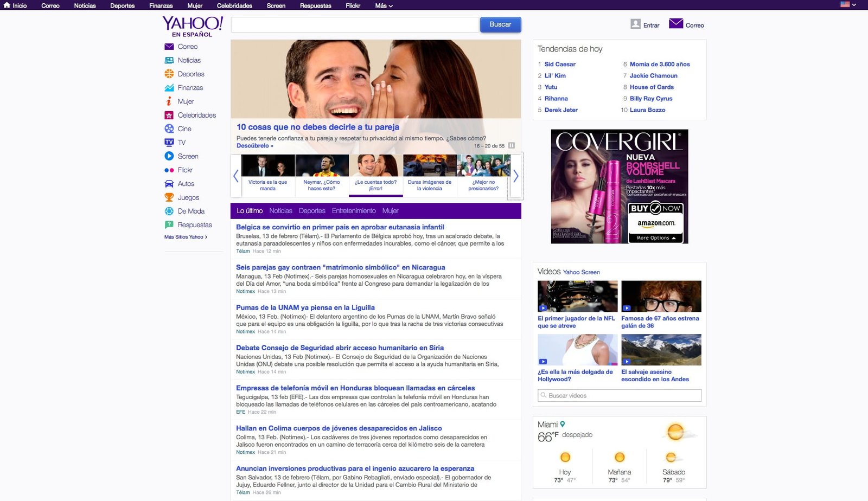Image resolution: width=868 pixels, height=501 pixels.
Task: Expand the Más dropdown in top bar
Action: tap(384, 5)
